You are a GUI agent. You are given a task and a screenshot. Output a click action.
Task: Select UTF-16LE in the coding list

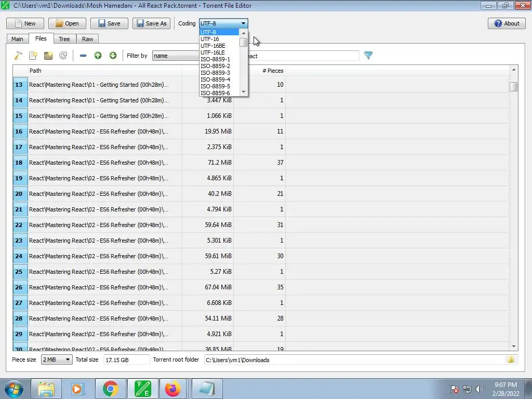click(x=219, y=52)
